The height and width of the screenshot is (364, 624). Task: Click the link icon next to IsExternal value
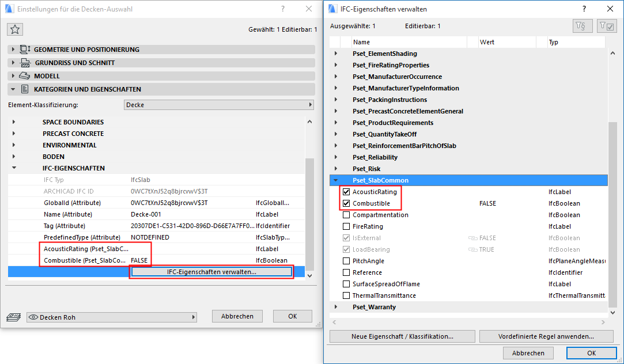(x=472, y=238)
